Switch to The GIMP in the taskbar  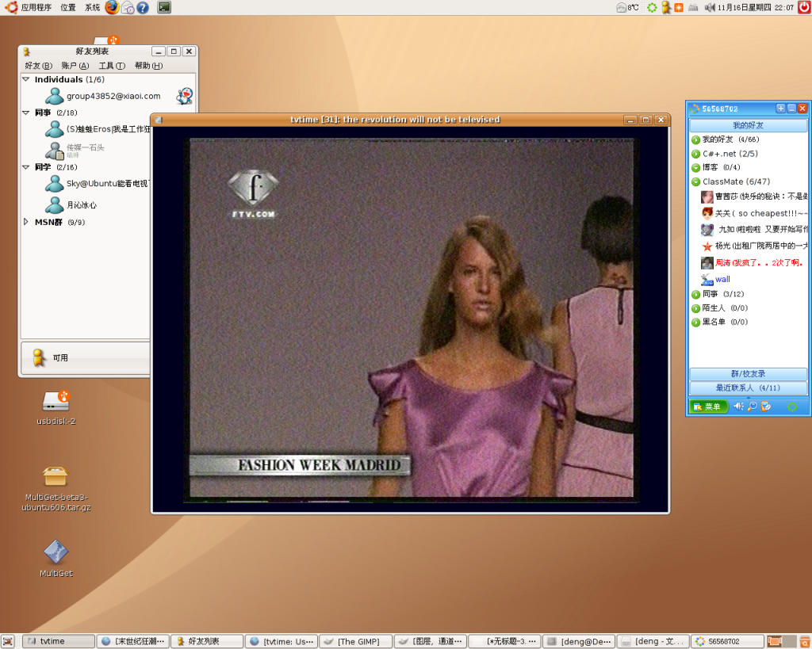(x=356, y=641)
